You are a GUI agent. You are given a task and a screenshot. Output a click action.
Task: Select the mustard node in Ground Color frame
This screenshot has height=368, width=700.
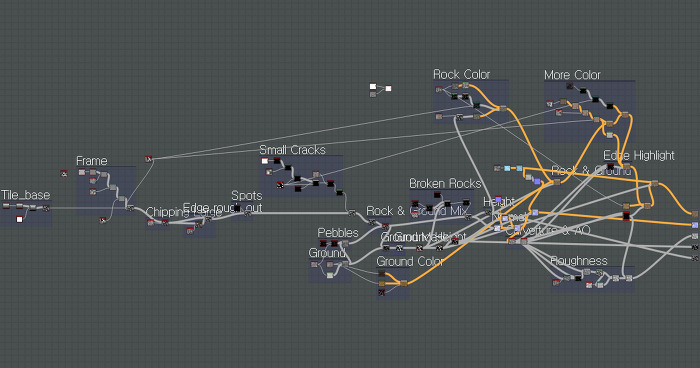pyautogui.click(x=382, y=283)
